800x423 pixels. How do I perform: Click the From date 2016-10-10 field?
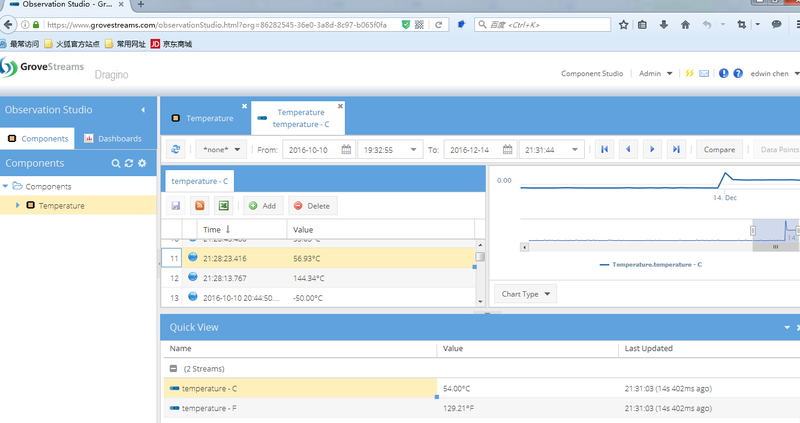[x=311, y=150]
